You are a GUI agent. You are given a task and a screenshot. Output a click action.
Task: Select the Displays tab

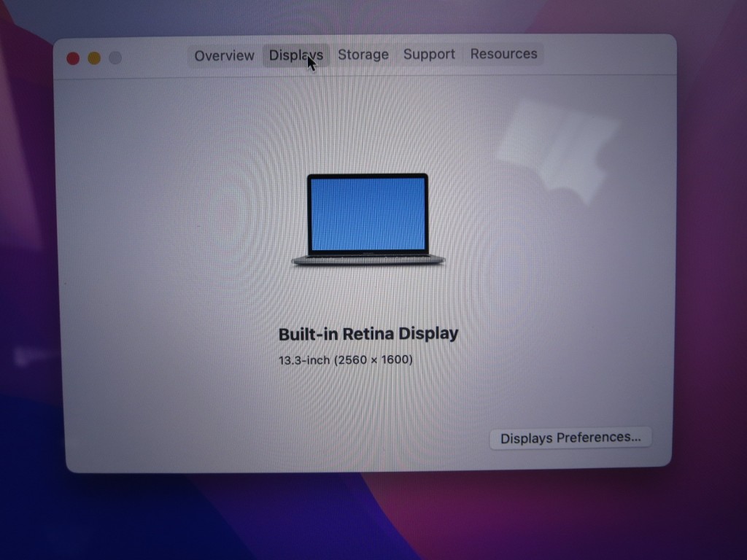click(296, 55)
